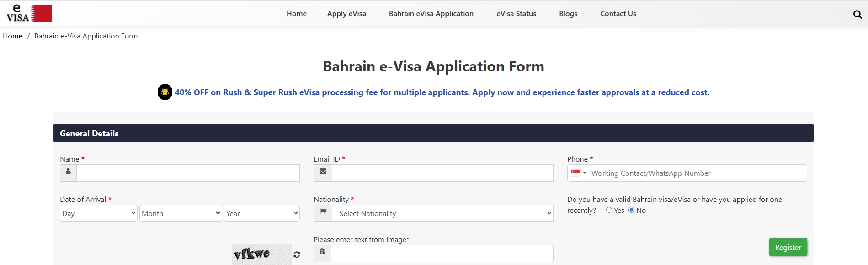
Task: Click the flag icon beside Nationality
Action: pos(323,211)
